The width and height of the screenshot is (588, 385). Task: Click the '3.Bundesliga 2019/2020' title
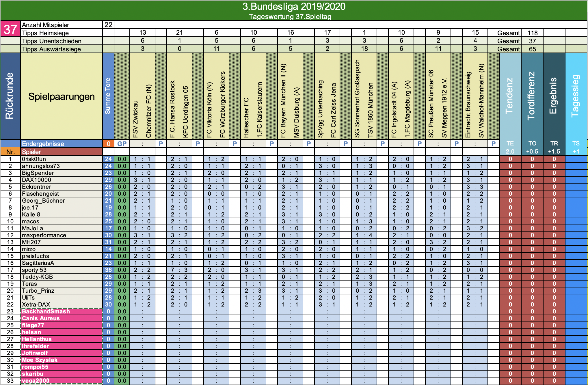(x=294, y=6)
